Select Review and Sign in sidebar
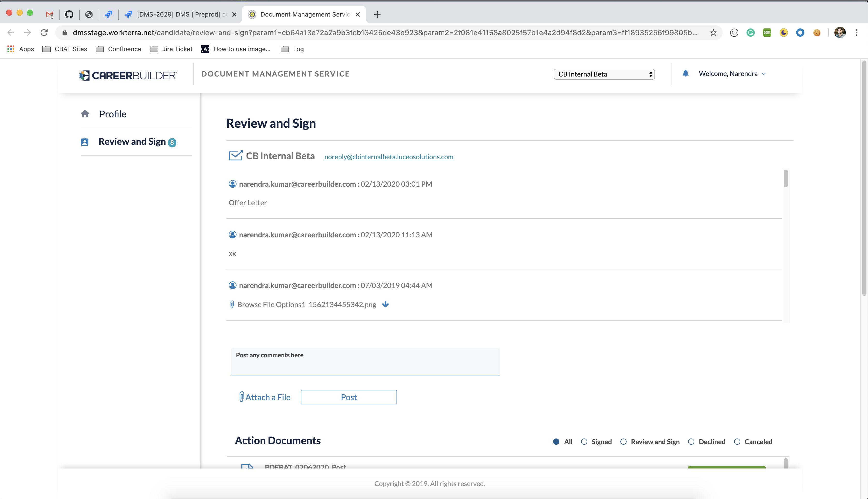 coord(132,141)
